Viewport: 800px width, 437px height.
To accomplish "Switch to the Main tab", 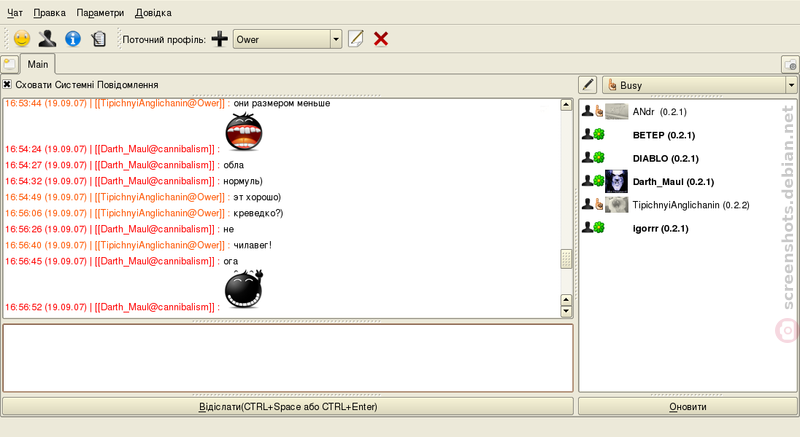I will point(38,64).
